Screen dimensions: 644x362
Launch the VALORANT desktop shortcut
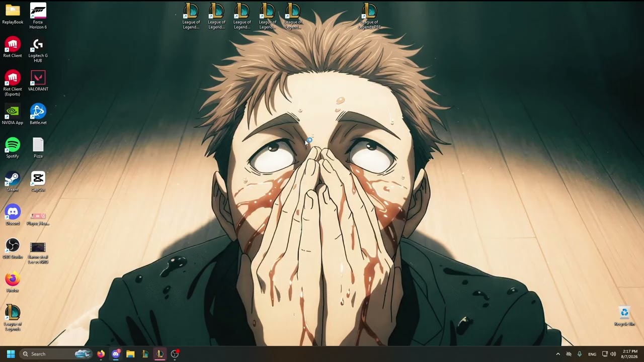38,81
